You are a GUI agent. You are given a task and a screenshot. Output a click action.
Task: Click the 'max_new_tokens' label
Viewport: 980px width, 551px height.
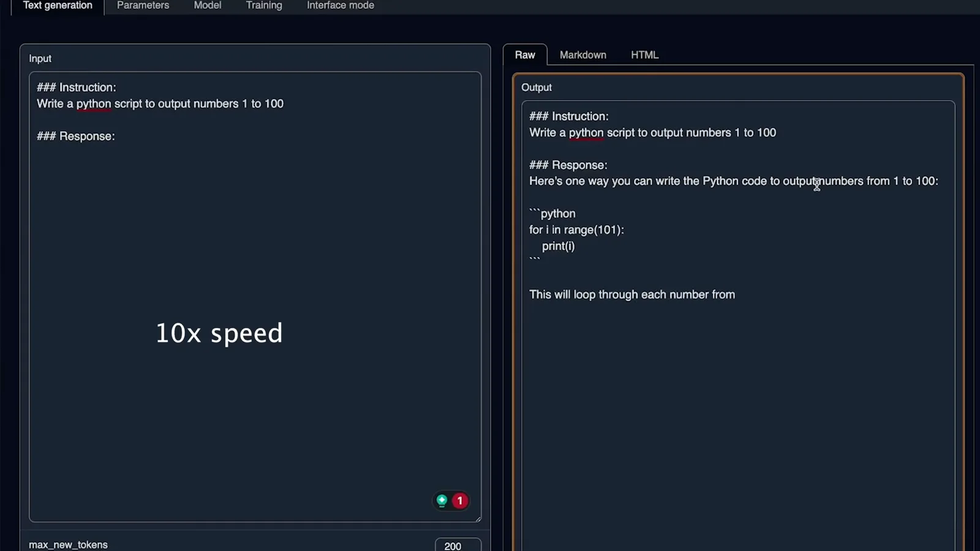point(68,545)
